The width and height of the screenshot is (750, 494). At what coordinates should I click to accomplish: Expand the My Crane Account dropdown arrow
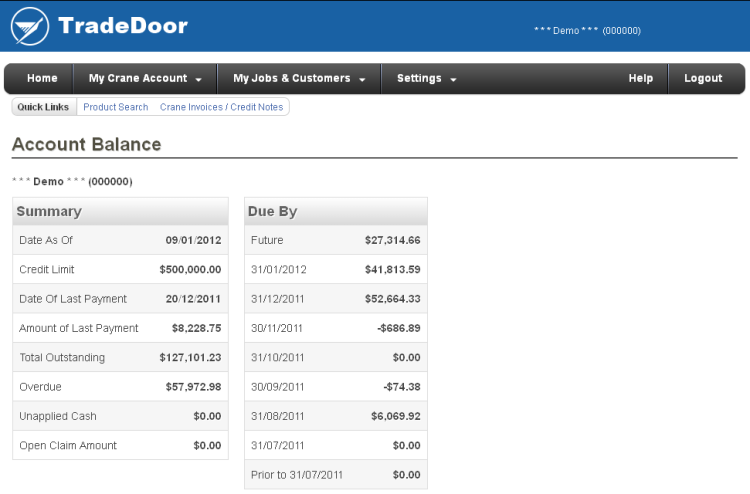click(x=199, y=80)
